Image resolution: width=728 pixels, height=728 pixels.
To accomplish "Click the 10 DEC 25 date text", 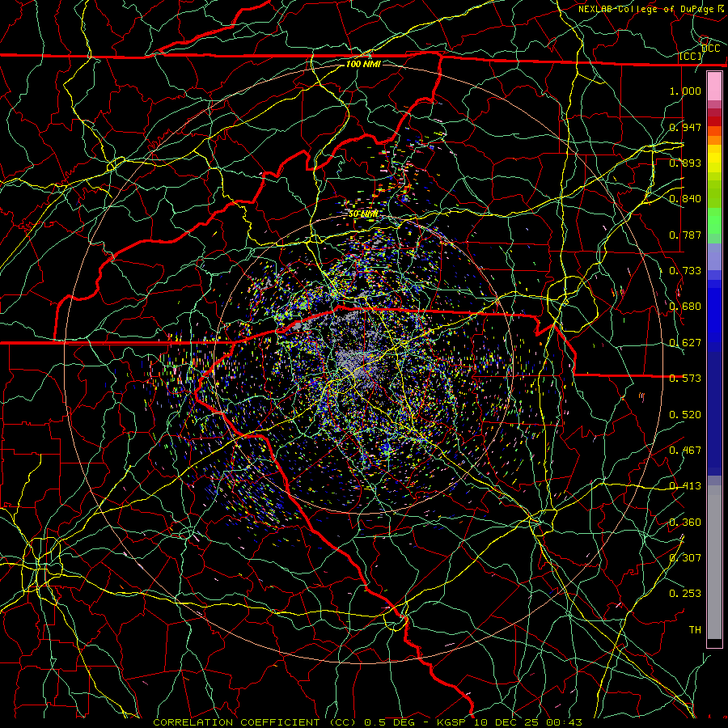I will (x=507, y=722).
